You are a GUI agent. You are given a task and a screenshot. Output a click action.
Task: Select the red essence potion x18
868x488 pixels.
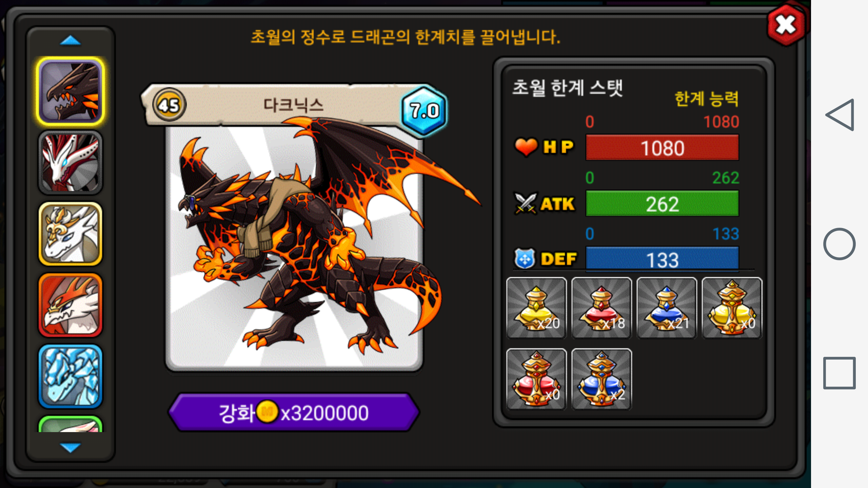[x=601, y=308]
